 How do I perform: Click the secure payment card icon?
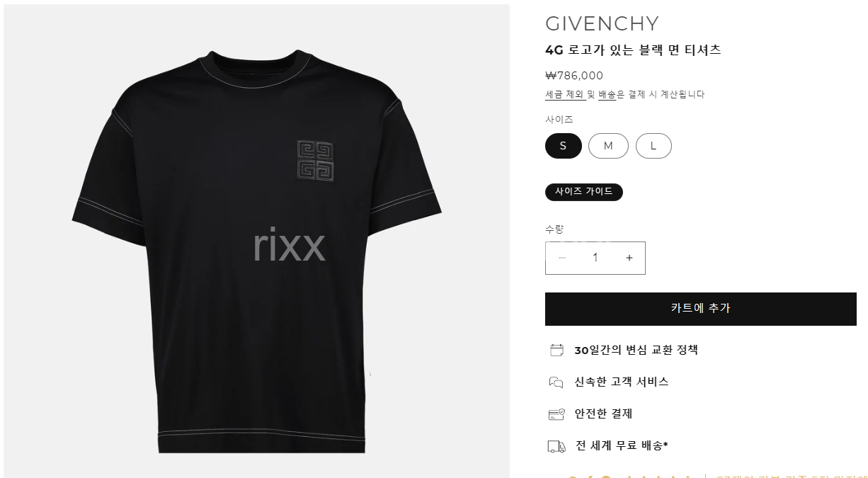(x=556, y=414)
